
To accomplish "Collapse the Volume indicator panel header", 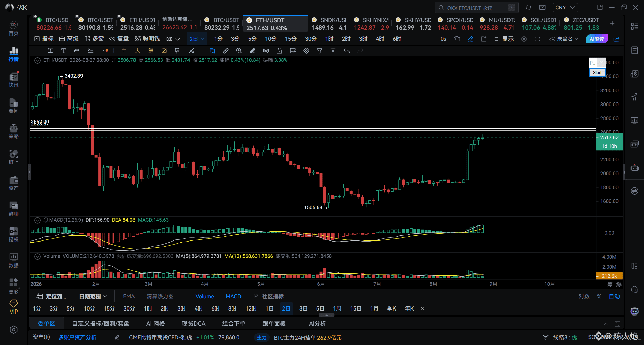I will [38, 256].
